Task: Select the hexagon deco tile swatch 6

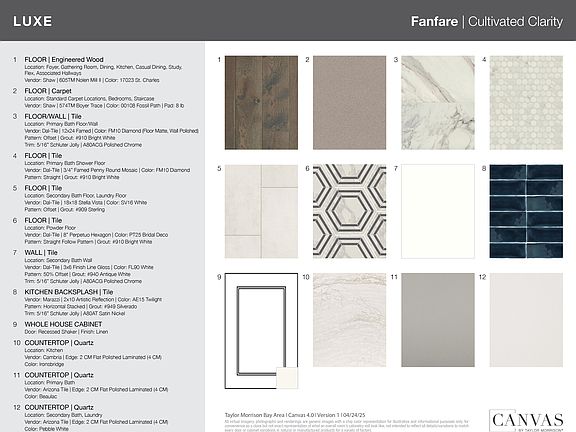Action: (x=349, y=211)
